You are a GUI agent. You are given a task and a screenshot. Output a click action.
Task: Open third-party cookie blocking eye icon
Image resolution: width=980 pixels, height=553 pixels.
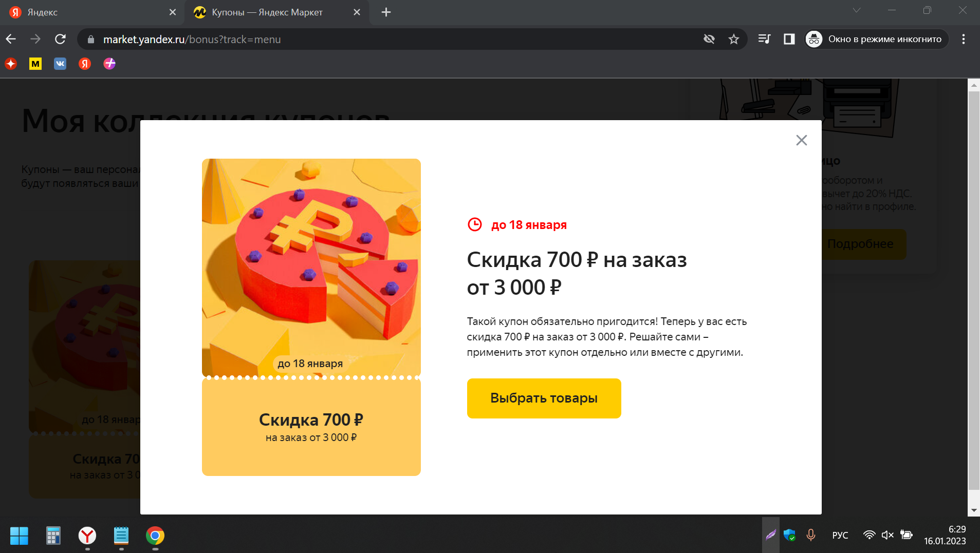click(709, 39)
